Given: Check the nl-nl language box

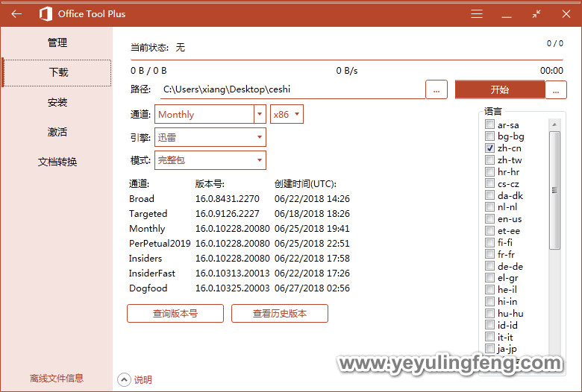Looking at the screenshot, I should (489, 207).
